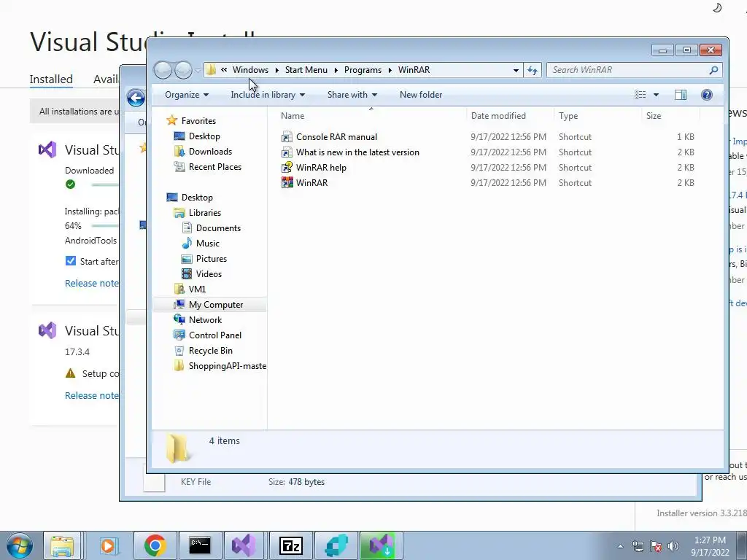Click the Start Menu breadcrumb segment

(x=306, y=70)
